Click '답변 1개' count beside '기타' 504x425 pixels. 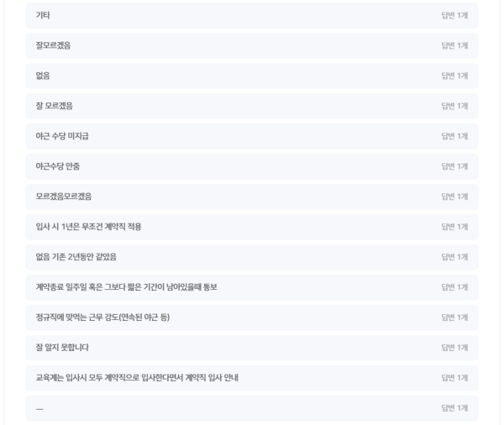(454, 15)
